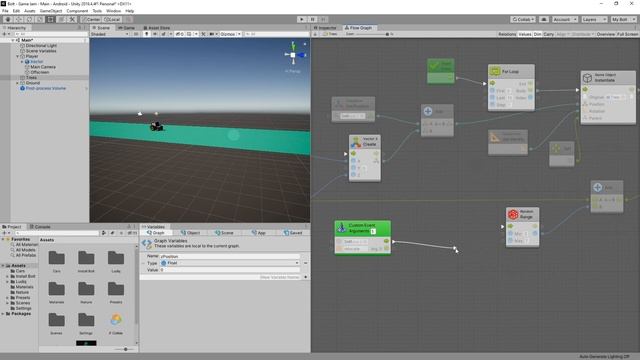The height and width of the screenshot is (360, 640).
Task: Toggle 2D mode in Scene view toolbar
Action: (x=136, y=34)
